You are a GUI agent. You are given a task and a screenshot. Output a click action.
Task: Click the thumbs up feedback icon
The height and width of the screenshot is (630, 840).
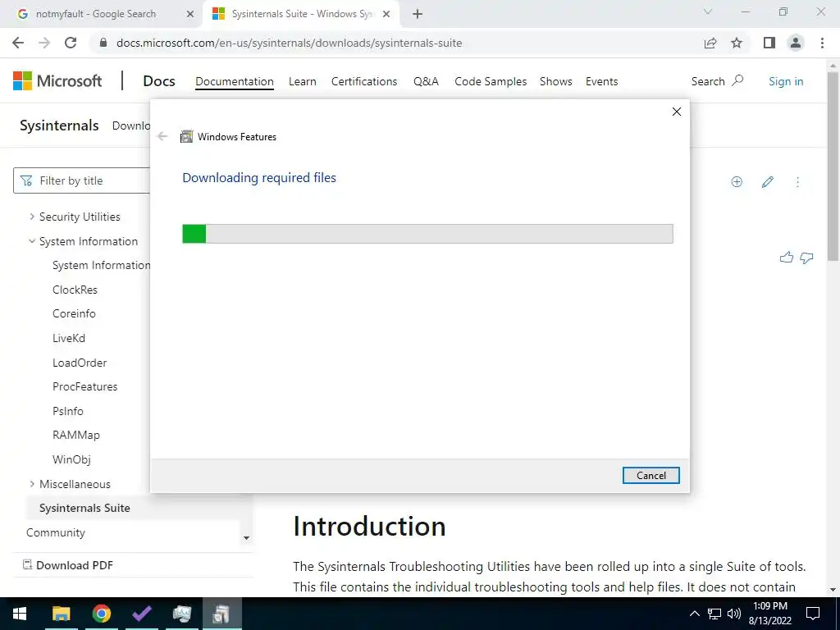tap(787, 258)
